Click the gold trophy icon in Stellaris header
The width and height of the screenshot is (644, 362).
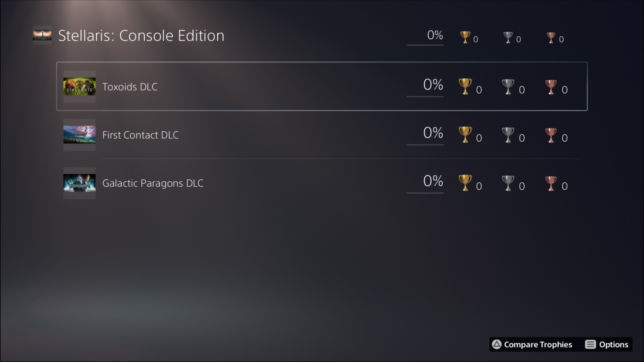pyautogui.click(x=465, y=37)
